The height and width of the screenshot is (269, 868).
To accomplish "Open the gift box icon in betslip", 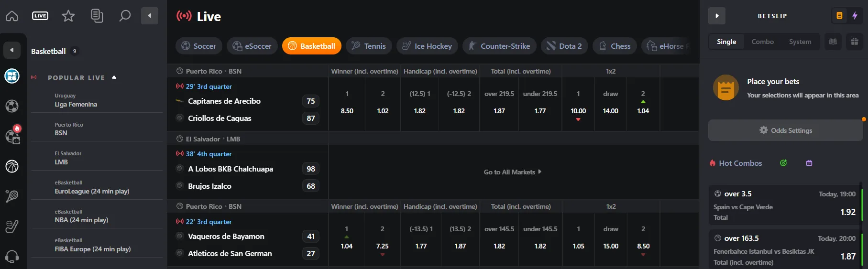I will pyautogui.click(x=855, y=42).
